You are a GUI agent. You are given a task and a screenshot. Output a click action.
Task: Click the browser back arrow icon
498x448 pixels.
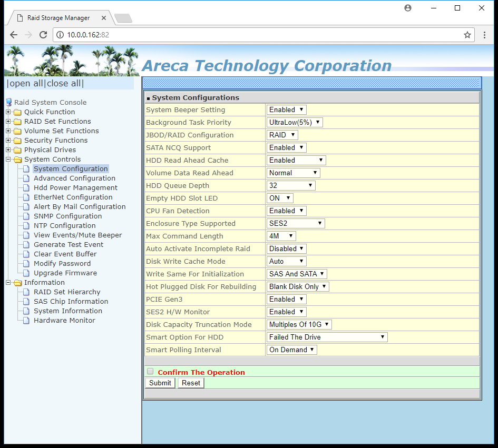coord(14,35)
